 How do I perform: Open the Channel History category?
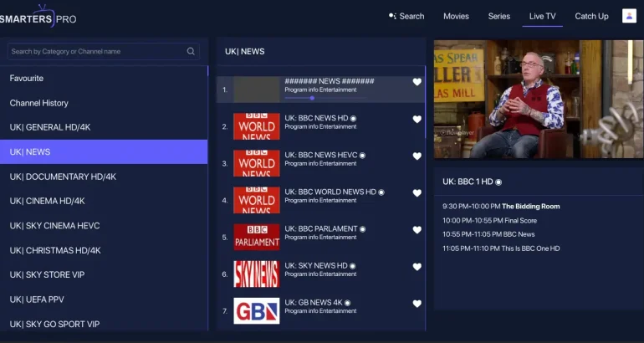pyautogui.click(x=104, y=103)
